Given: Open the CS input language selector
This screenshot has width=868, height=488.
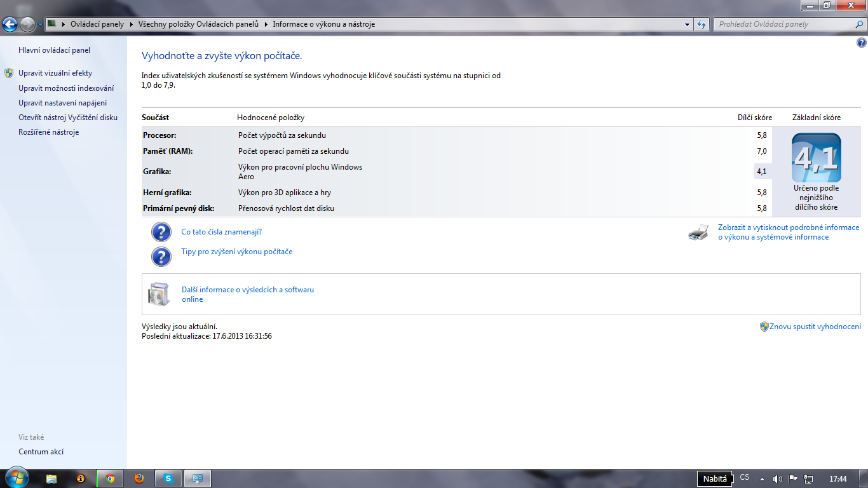Looking at the screenshot, I should (745, 477).
